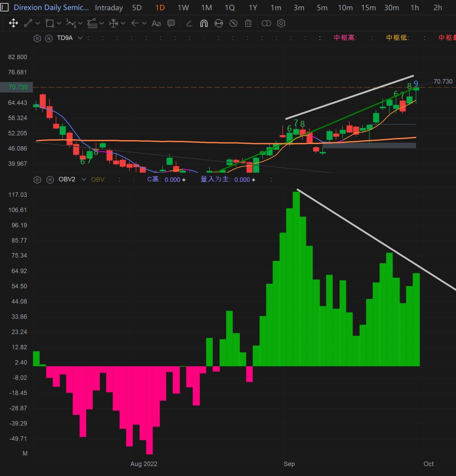Select the 1m minute timeframe

click(276, 8)
